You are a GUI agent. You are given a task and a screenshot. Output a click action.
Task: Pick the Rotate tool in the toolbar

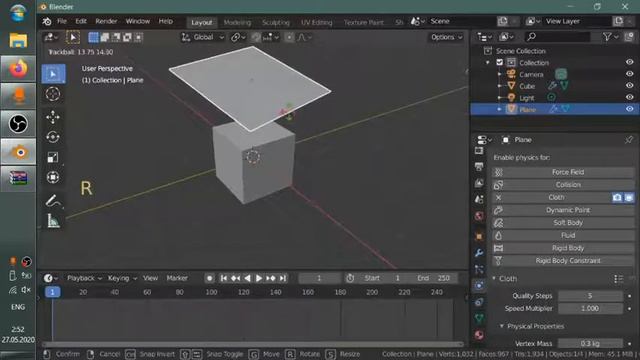(x=53, y=137)
